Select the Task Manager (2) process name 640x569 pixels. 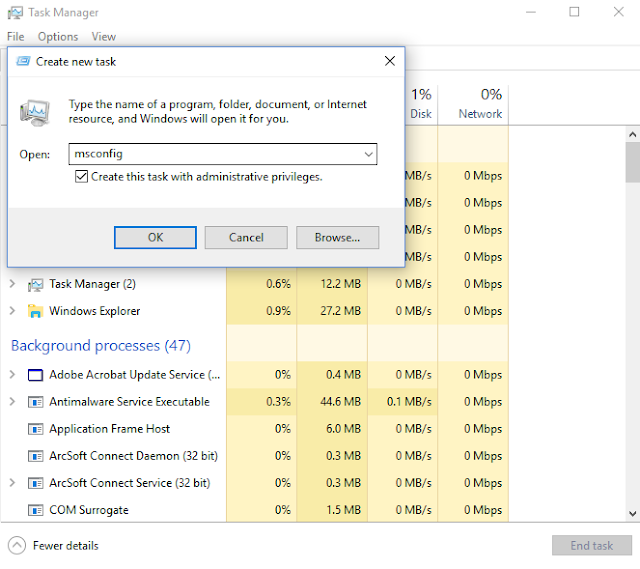pos(93,284)
